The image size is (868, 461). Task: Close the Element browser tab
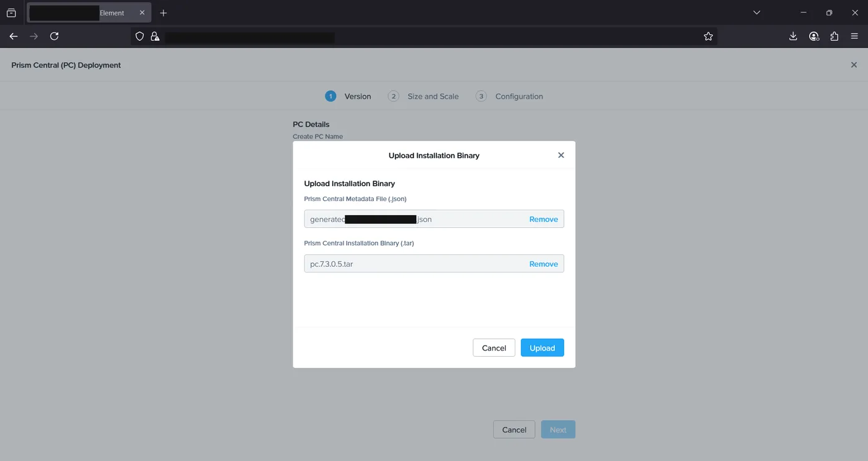point(142,12)
